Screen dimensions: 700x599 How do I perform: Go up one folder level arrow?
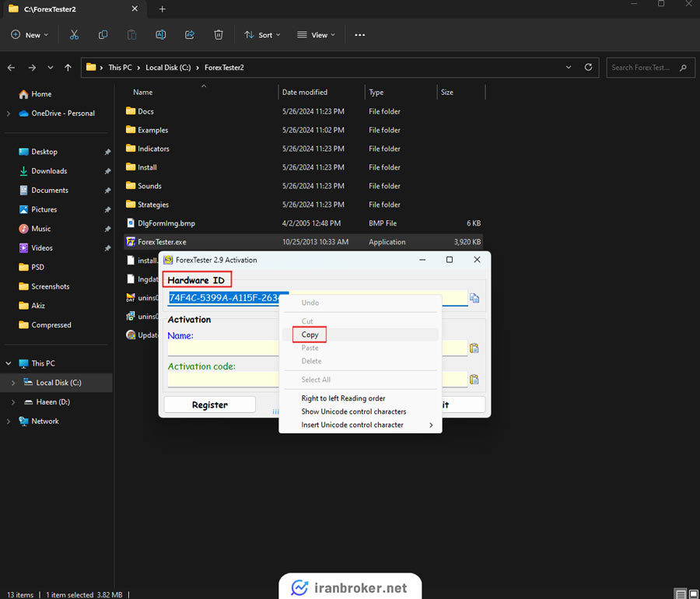[68, 68]
